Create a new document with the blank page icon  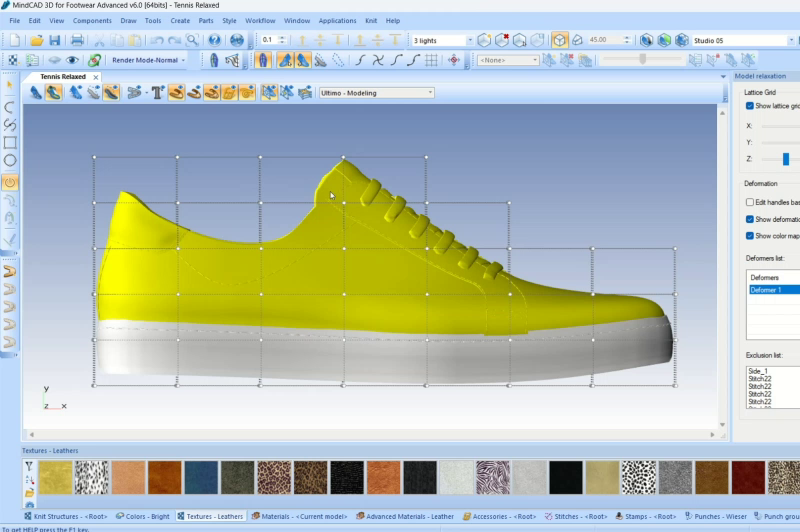tap(14, 40)
